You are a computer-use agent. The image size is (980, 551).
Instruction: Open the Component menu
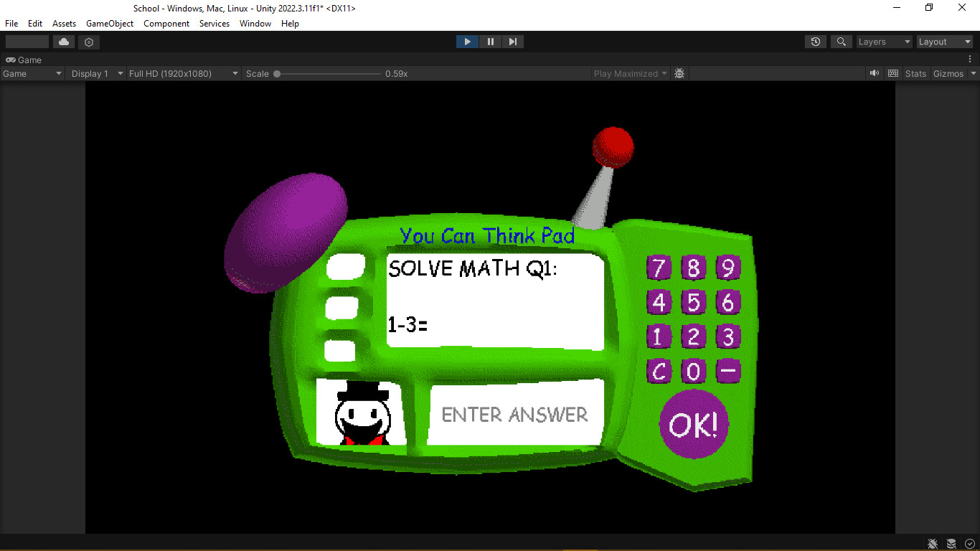pos(166,24)
